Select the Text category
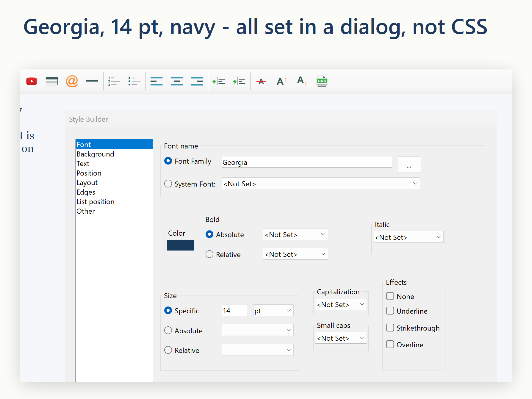 click(x=114, y=163)
